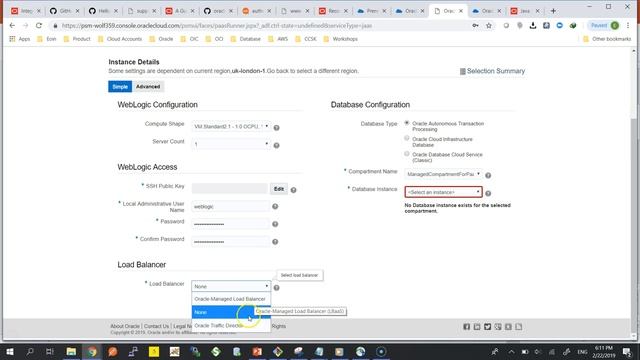Open Oracle LinkedIn icon in footer
The image size is (640, 360).
(477, 327)
